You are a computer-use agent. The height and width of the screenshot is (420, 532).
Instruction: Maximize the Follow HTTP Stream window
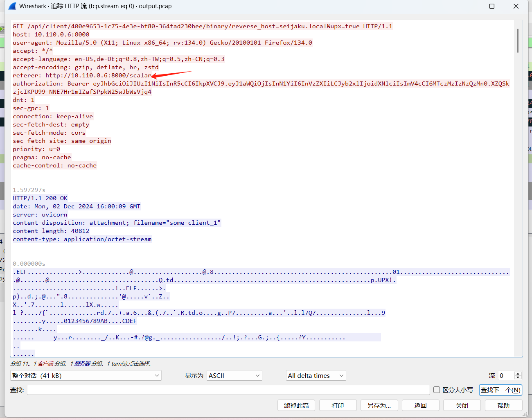(x=492, y=6)
